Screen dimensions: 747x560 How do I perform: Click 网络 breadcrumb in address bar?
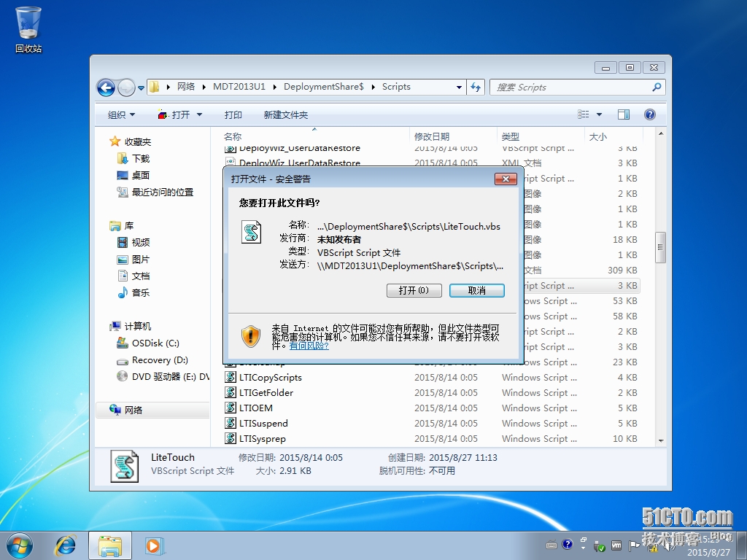point(186,87)
